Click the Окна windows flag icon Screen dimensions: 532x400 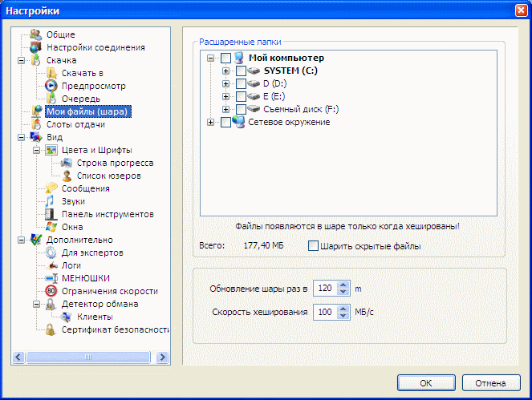(x=51, y=227)
